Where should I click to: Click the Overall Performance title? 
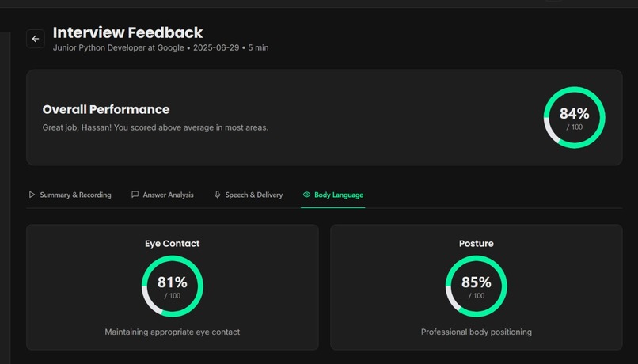pyautogui.click(x=106, y=109)
